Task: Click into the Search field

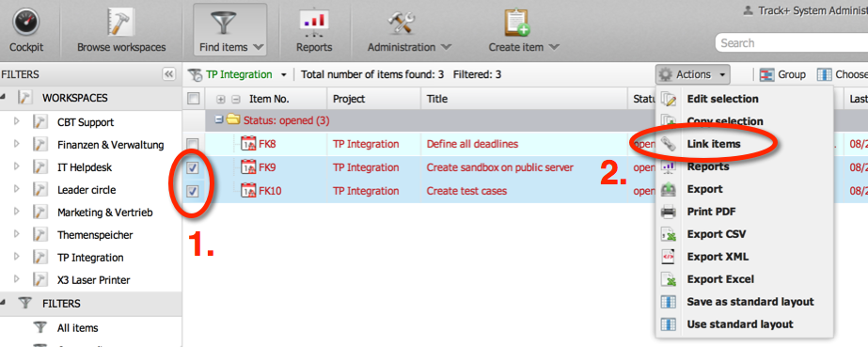Action: 792,43
